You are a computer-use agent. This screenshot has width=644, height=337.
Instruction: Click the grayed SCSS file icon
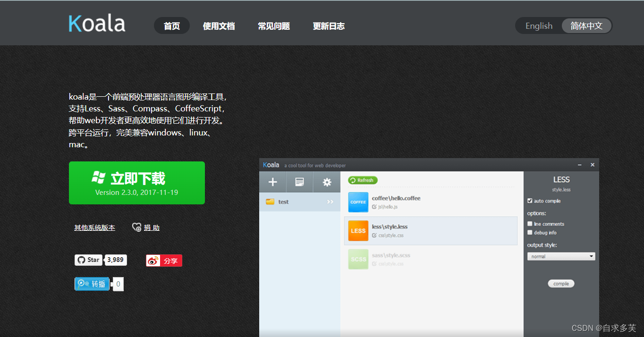point(358,259)
